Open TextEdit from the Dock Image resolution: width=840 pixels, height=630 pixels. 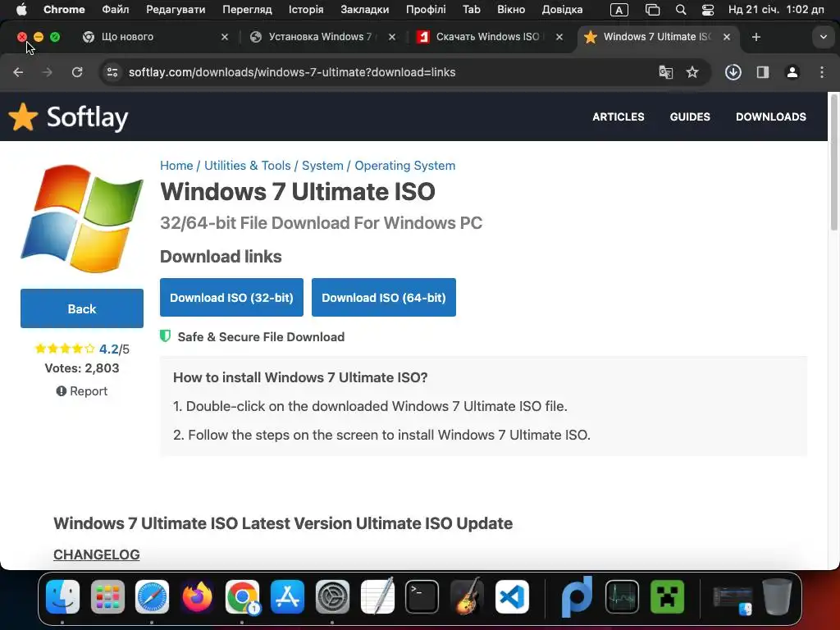pos(377,597)
